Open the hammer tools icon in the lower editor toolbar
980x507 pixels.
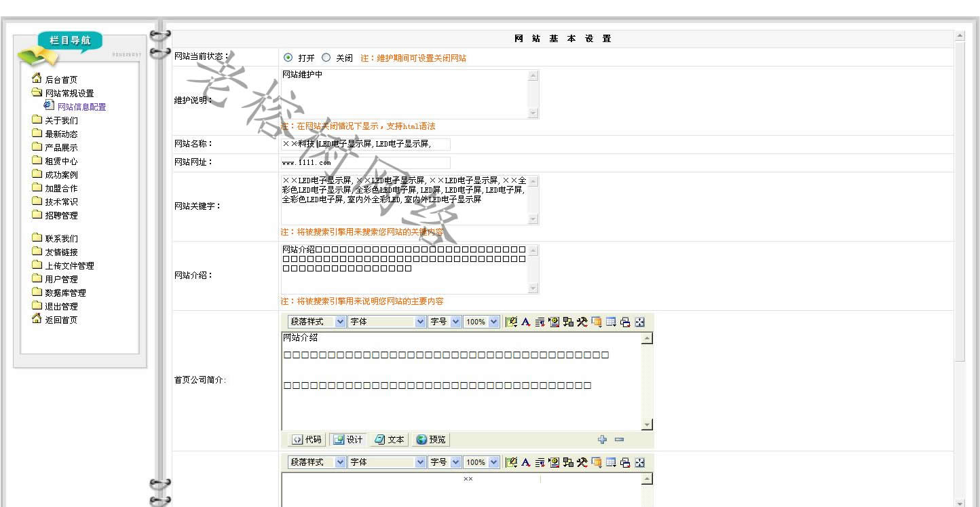click(582, 462)
